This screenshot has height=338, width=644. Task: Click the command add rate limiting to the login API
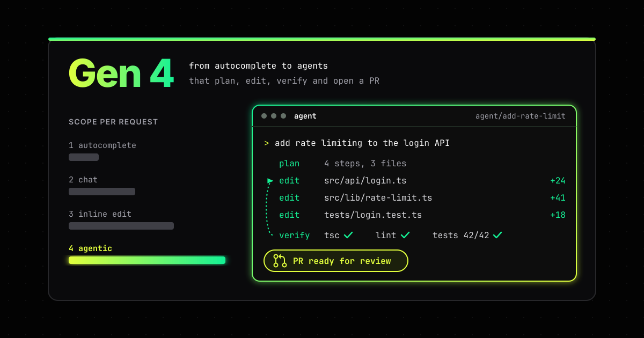[x=362, y=143]
